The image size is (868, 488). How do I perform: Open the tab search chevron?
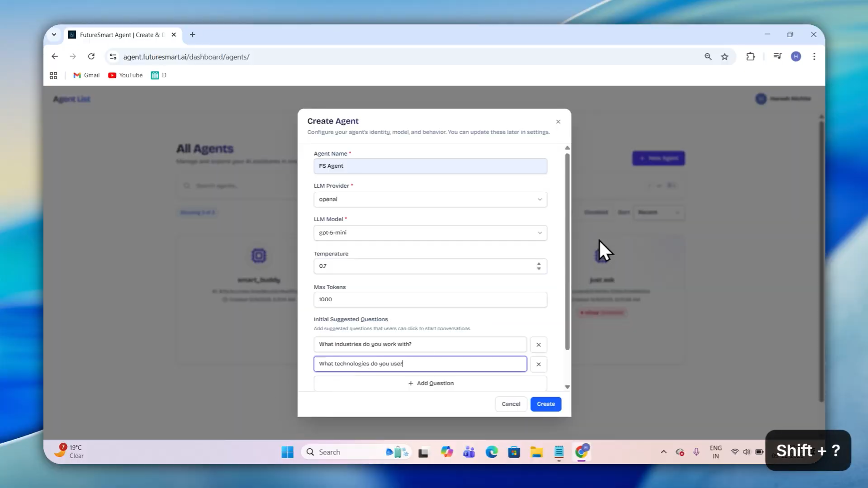click(54, 35)
